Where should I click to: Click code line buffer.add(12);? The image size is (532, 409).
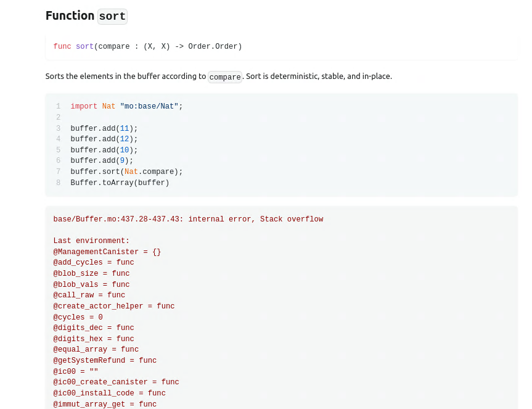[104, 139]
